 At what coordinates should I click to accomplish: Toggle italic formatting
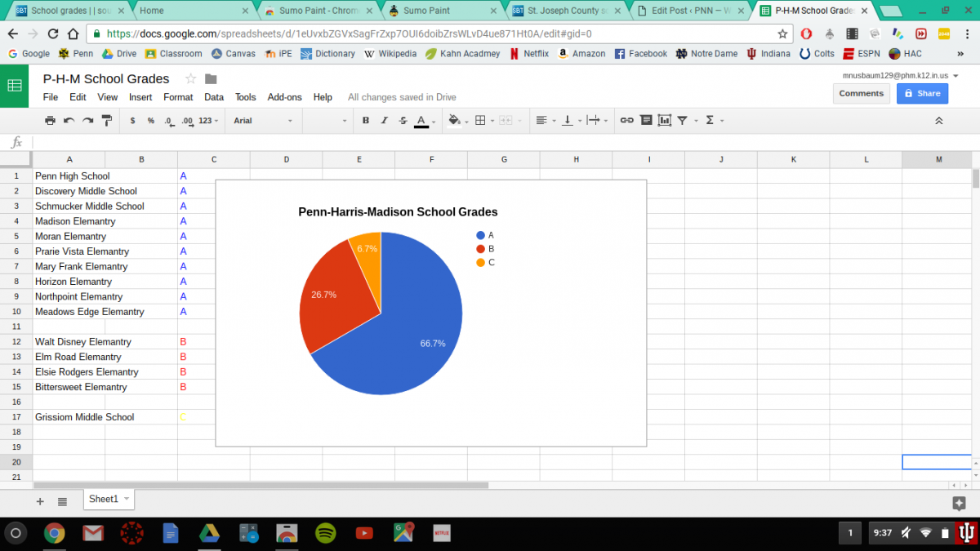(x=384, y=120)
